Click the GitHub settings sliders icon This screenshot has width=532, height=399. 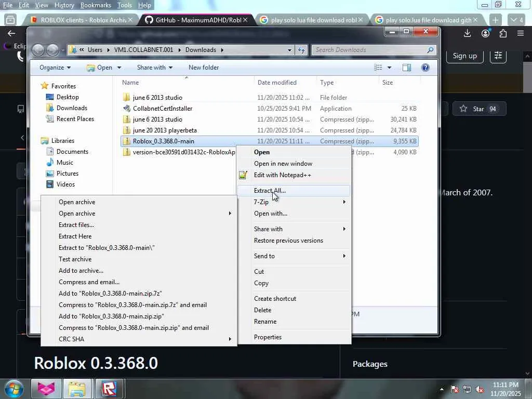click(498, 56)
